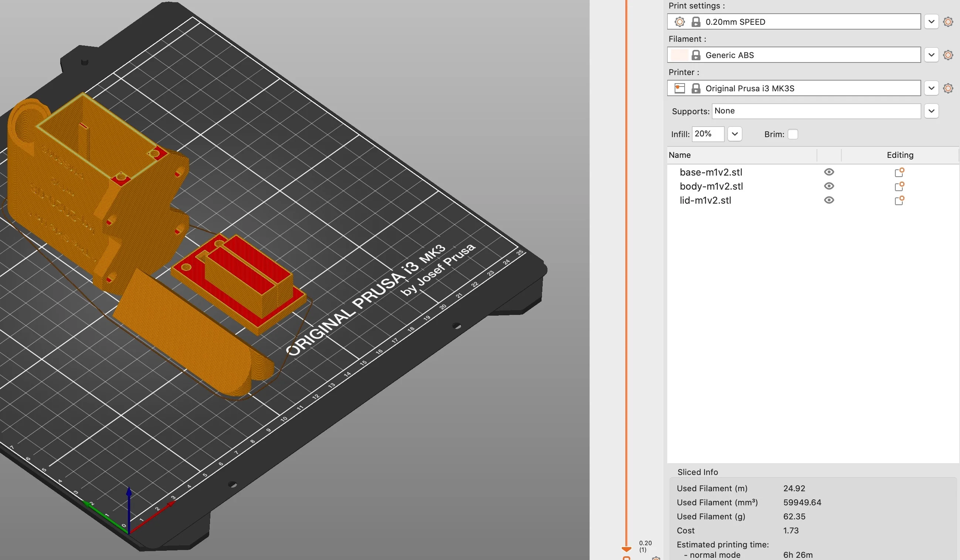Open the print settings gear options

click(x=948, y=22)
